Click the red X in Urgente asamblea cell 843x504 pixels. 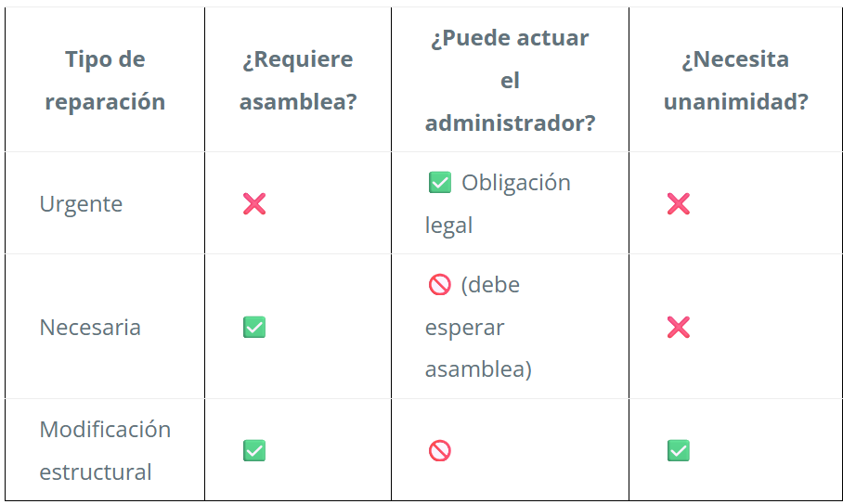click(x=254, y=203)
